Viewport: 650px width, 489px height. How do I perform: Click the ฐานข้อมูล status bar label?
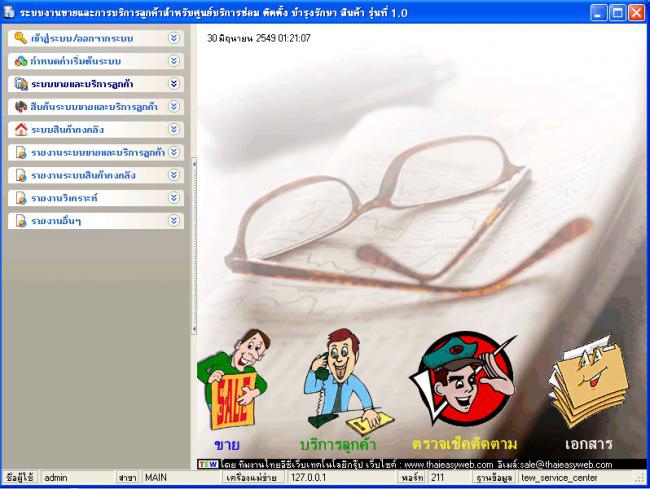tap(495, 477)
